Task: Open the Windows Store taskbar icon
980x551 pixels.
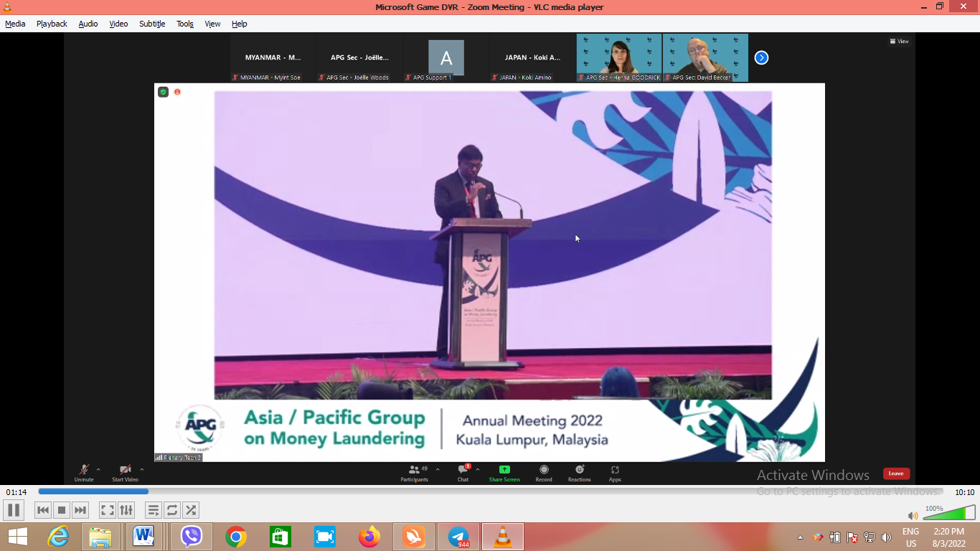Action: pyautogui.click(x=280, y=537)
